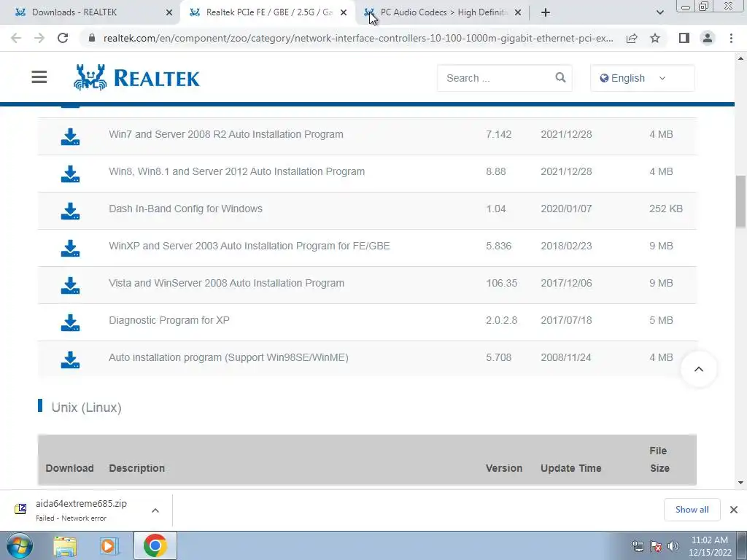Click update time 2008/11/24

[x=566, y=357]
